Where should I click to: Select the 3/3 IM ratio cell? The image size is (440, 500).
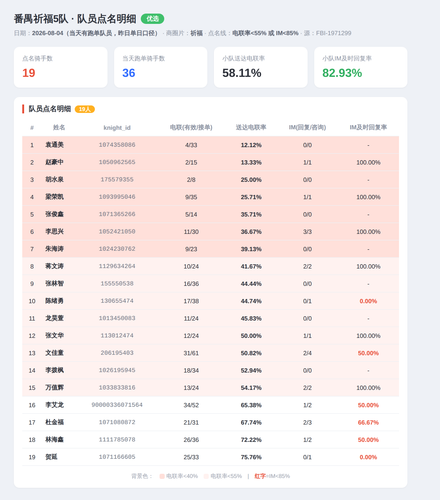point(307,232)
